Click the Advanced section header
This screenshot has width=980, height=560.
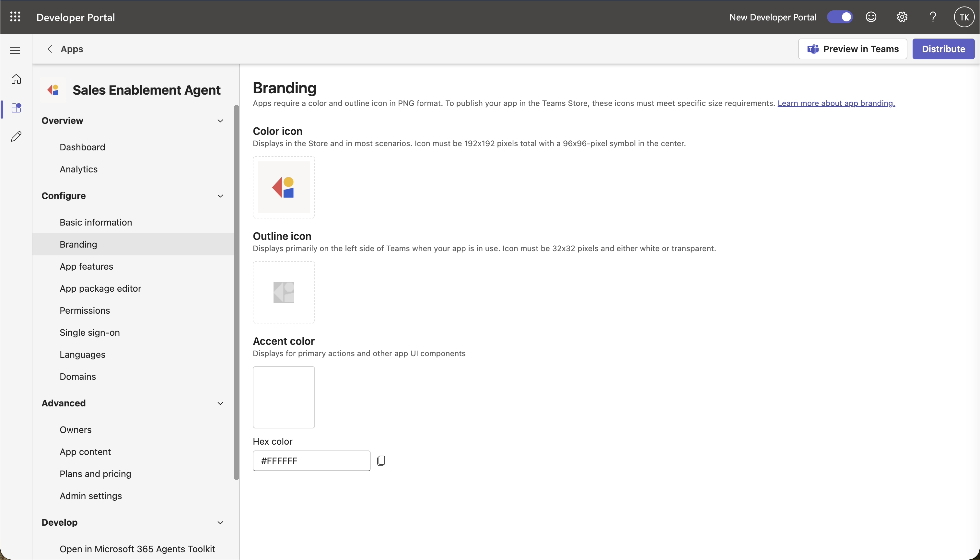pyautogui.click(x=64, y=403)
